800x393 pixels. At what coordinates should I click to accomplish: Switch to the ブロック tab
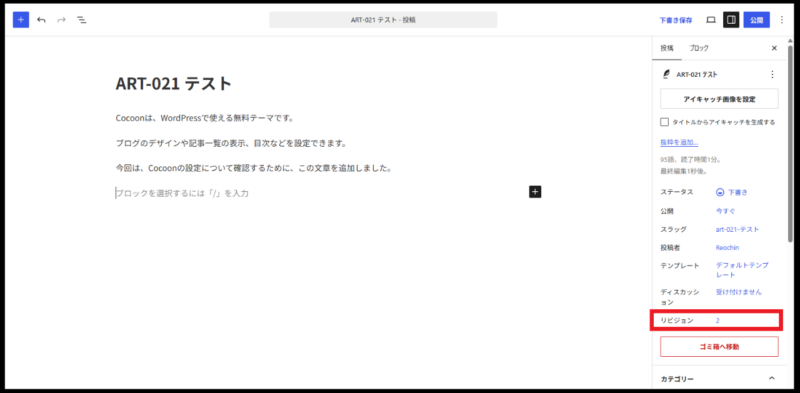[699, 48]
